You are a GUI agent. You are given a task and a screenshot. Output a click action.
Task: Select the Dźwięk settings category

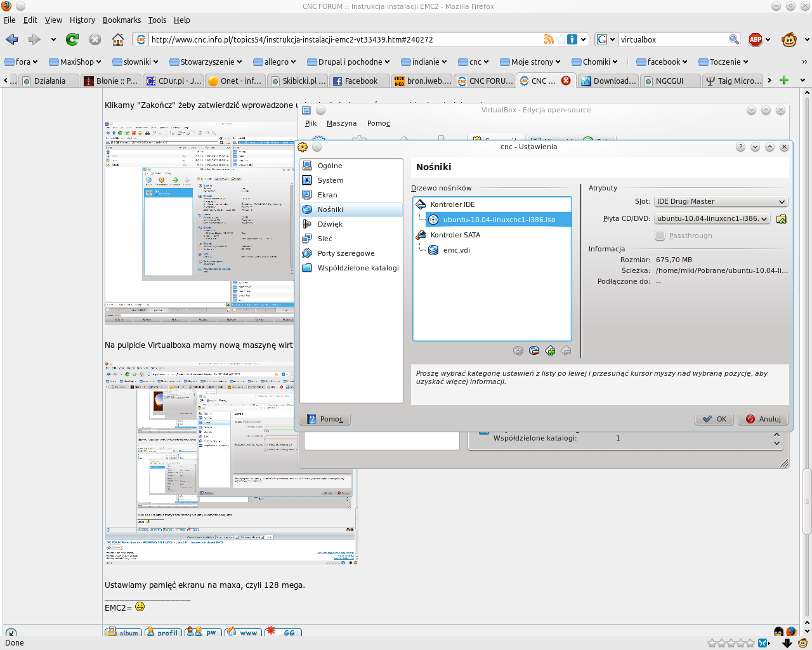351,224
